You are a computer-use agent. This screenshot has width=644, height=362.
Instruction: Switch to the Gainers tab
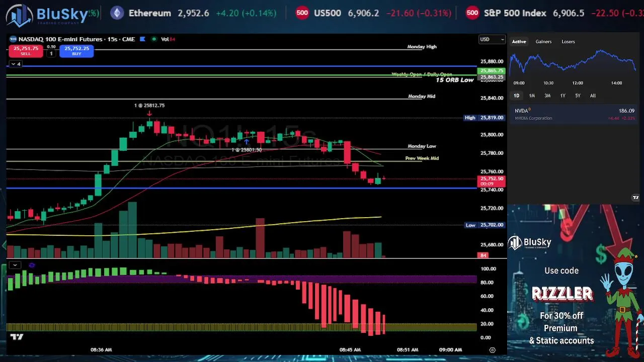coord(543,42)
